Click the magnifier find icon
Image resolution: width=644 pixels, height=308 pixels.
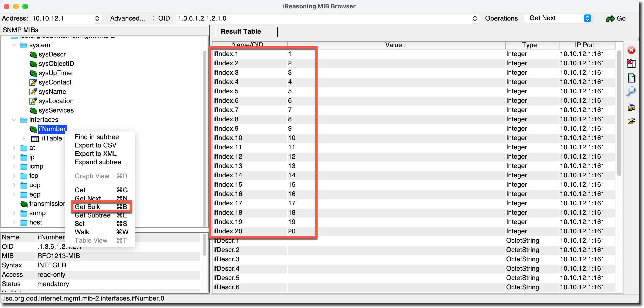coord(631,91)
